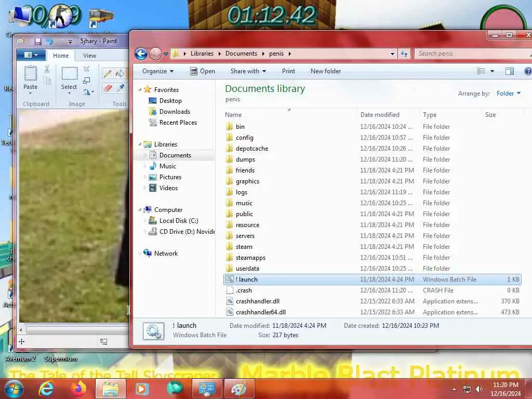Click the rectangular Select icon in Paint

(x=69, y=74)
